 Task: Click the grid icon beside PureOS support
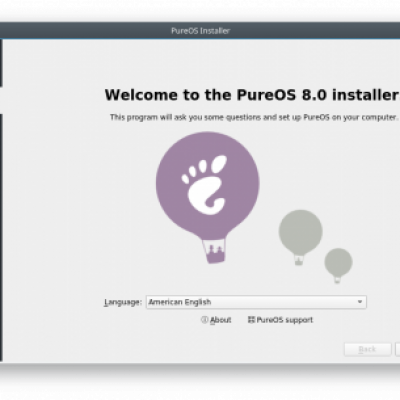click(x=251, y=320)
